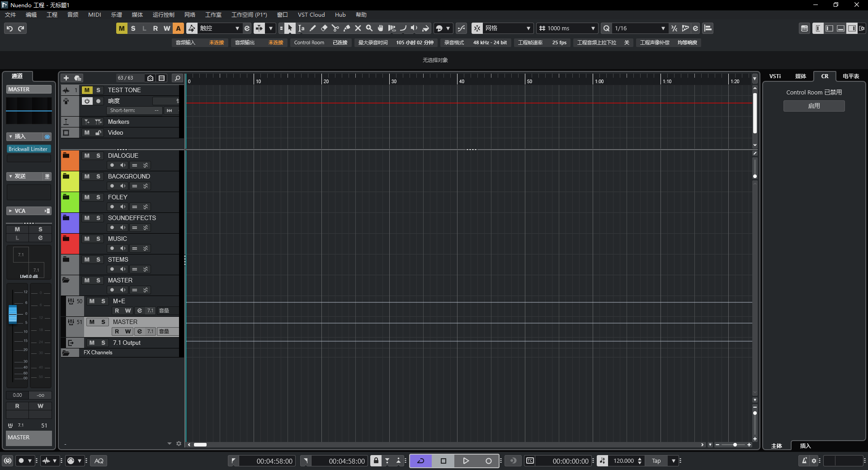Click the 启用 button to enable Control Room
This screenshot has height=470, width=868.
(x=814, y=106)
